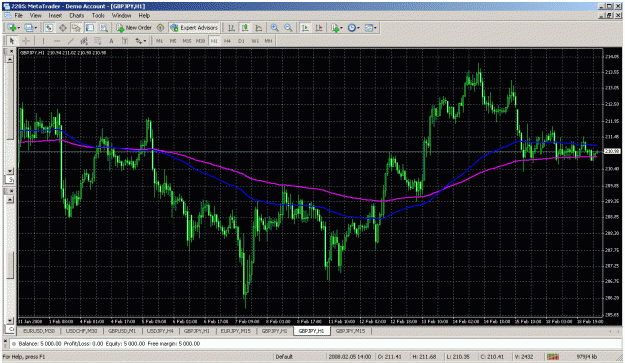The height and width of the screenshot is (363, 625).
Task: Open the Periods clock icon
Action: click(351, 27)
